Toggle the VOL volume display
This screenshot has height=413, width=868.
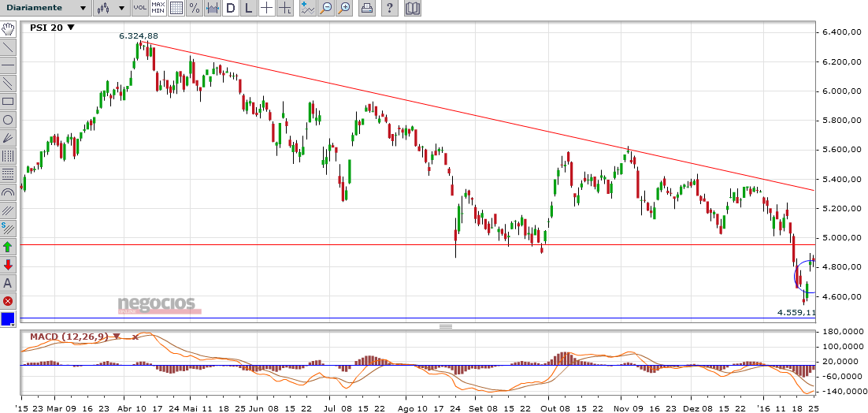tap(141, 8)
